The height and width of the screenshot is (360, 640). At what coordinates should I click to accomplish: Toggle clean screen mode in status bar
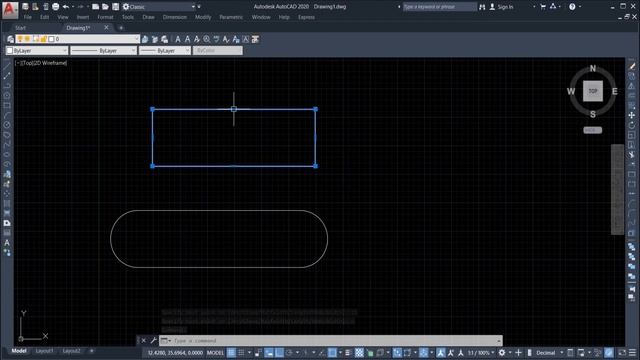(622, 353)
